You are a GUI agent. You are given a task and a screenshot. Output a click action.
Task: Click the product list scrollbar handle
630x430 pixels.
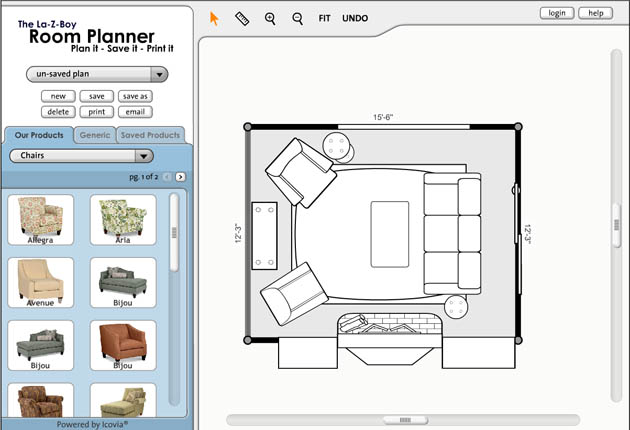pos(174,232)
